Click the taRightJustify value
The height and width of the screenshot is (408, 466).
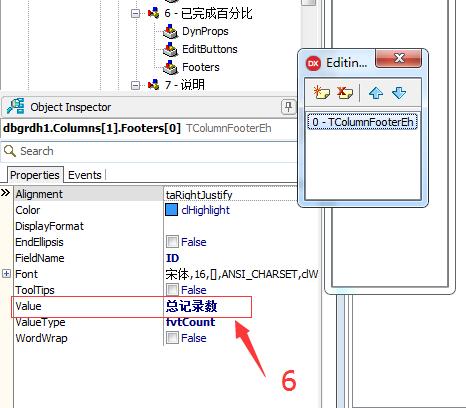click(199, 195)
